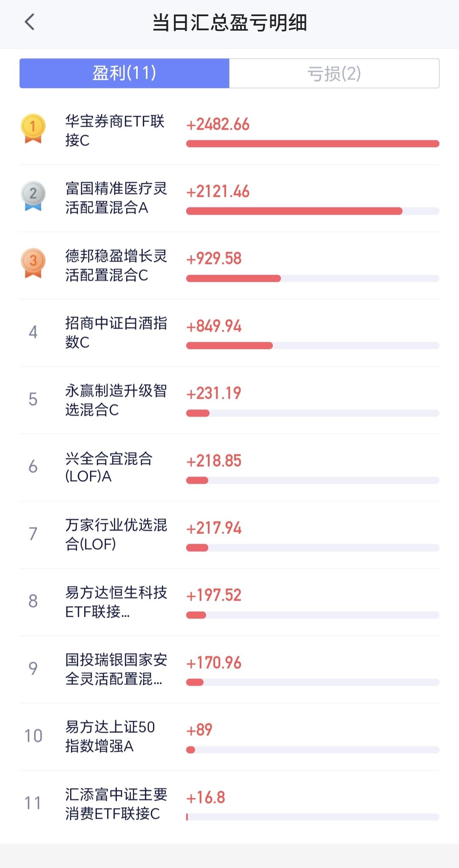Open 易方达恒生科技ETF联接 fund row
This screenshot has height=868, width=459.
click(x=229, y=602)
